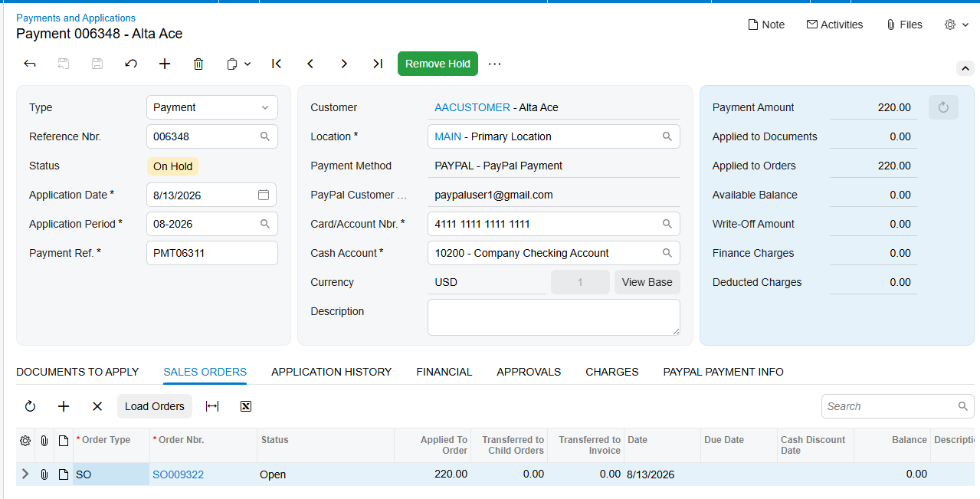Sort by the Order Nbr. column header
980x499 pixels.
click(x=203, y=445)
